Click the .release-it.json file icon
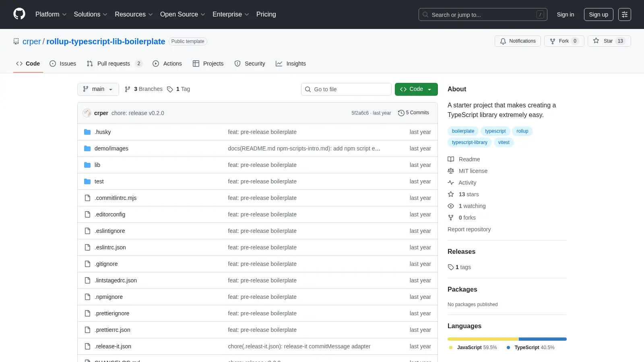 coord(87,346)
